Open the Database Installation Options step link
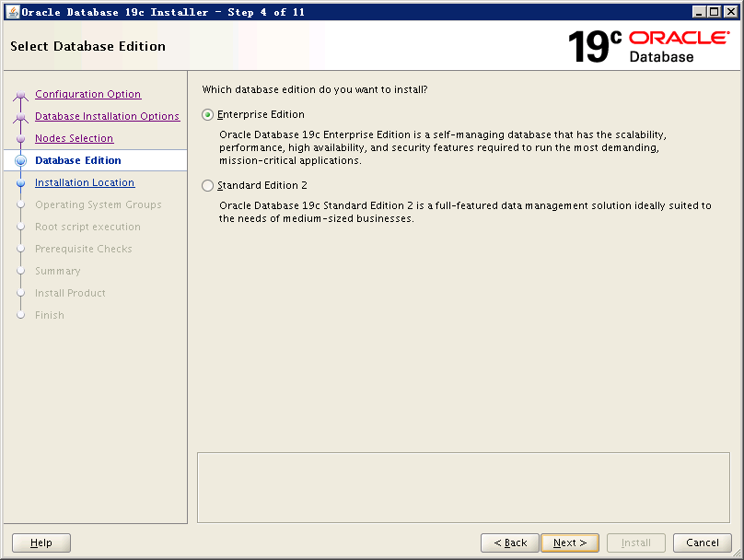Screen dimensions: 744x560 coord(107,116)
